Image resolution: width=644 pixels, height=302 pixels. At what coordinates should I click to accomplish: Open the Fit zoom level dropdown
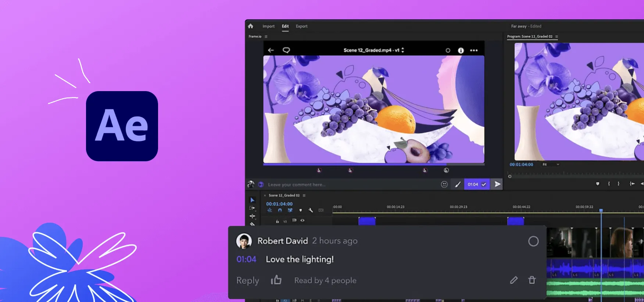tap(551, 164)
